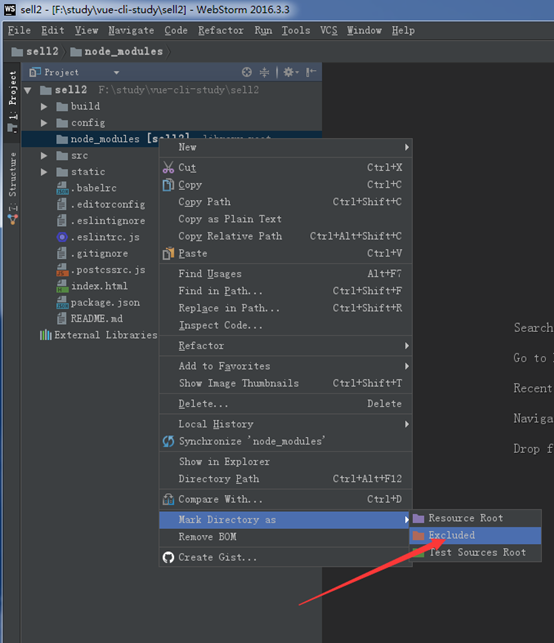
Task: Select the .eslintignore file
Action: coord(108,221)
